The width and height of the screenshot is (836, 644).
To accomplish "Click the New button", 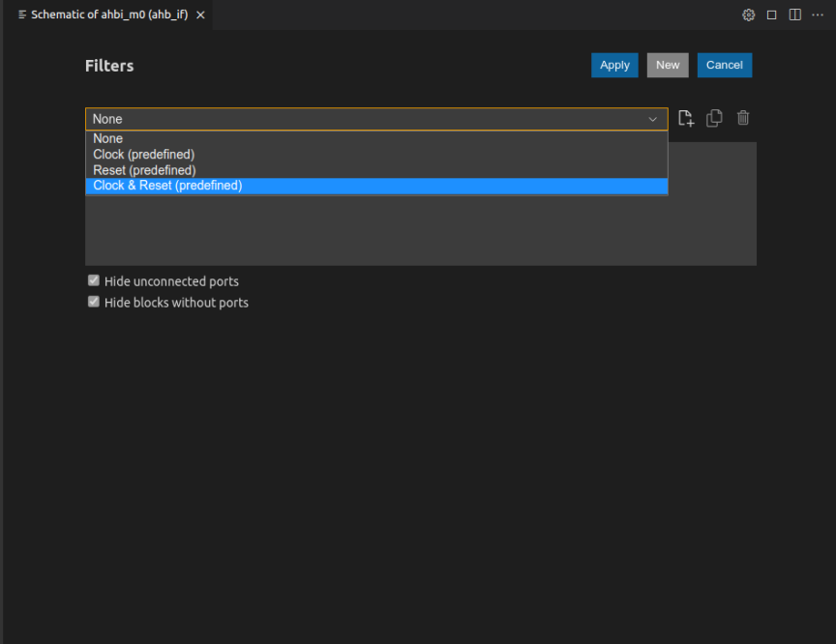I will point(667,65).
